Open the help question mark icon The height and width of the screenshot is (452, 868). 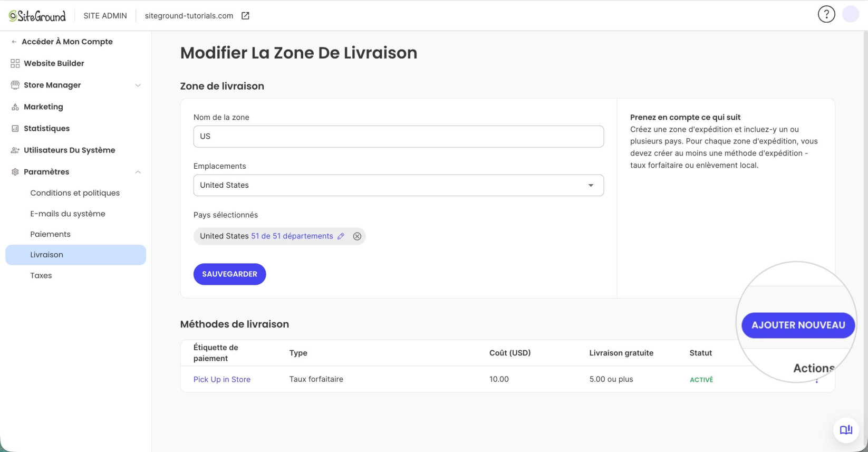point(826,14)
